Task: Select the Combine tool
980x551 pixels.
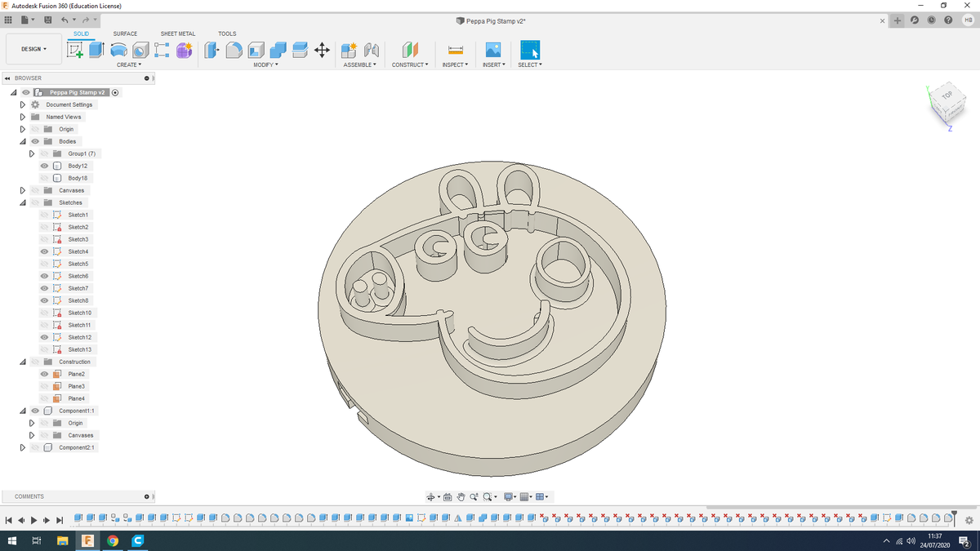Action: pyautogui.click(x=278, y=51)
